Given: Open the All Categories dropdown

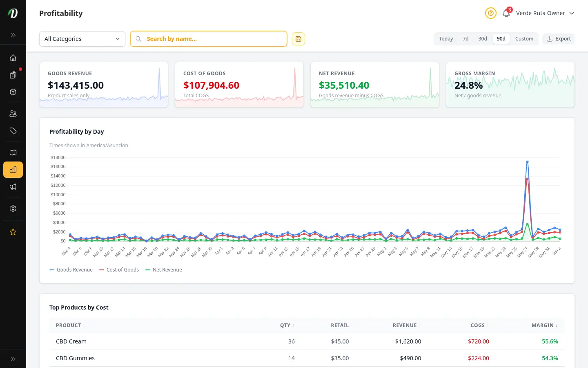Looking at the screenshot, I should click(82, 39).
